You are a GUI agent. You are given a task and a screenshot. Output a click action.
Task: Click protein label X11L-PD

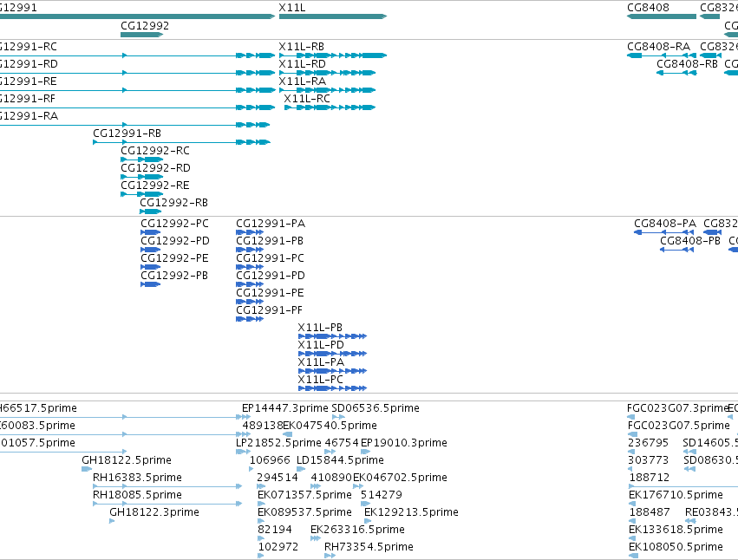[x=321, y=345]
